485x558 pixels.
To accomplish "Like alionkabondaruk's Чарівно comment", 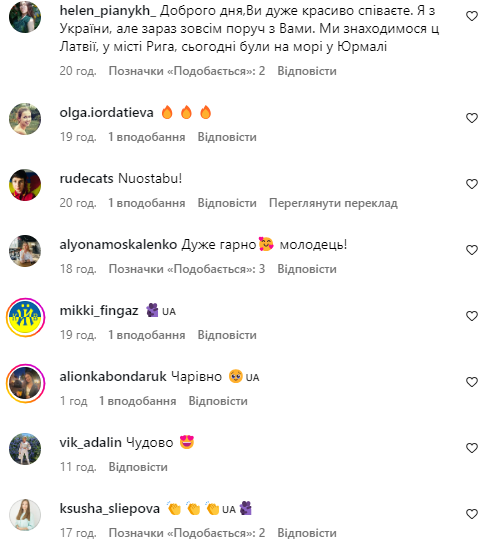I will click(x=471, y=382).
